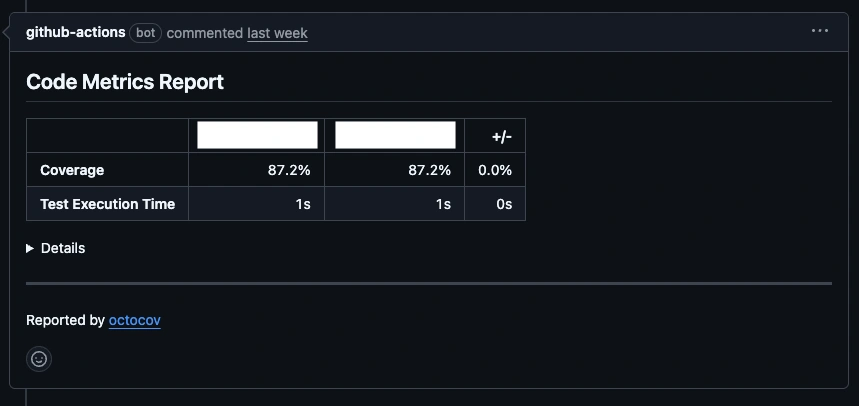Screen dimensions: 859x406
Task: Click the 0s execution time difference cell
Action: pyautogui.click(x=504, y=204)
